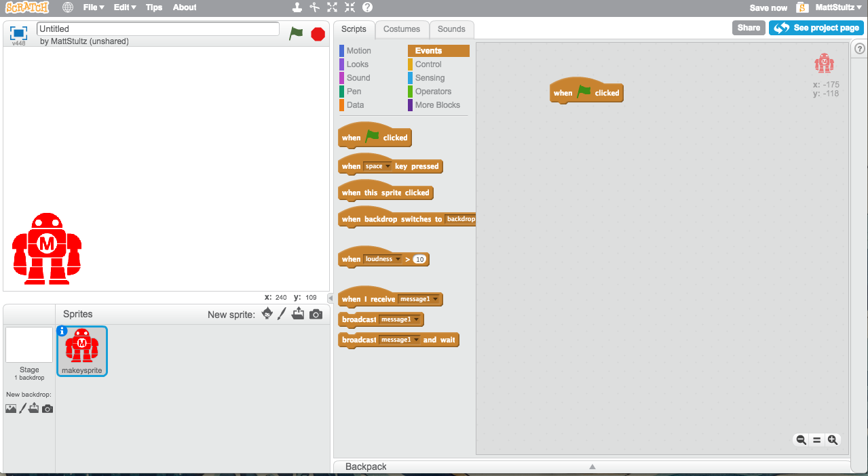
Task: Click the loudness threshold value 10
Action: [420, 259]
